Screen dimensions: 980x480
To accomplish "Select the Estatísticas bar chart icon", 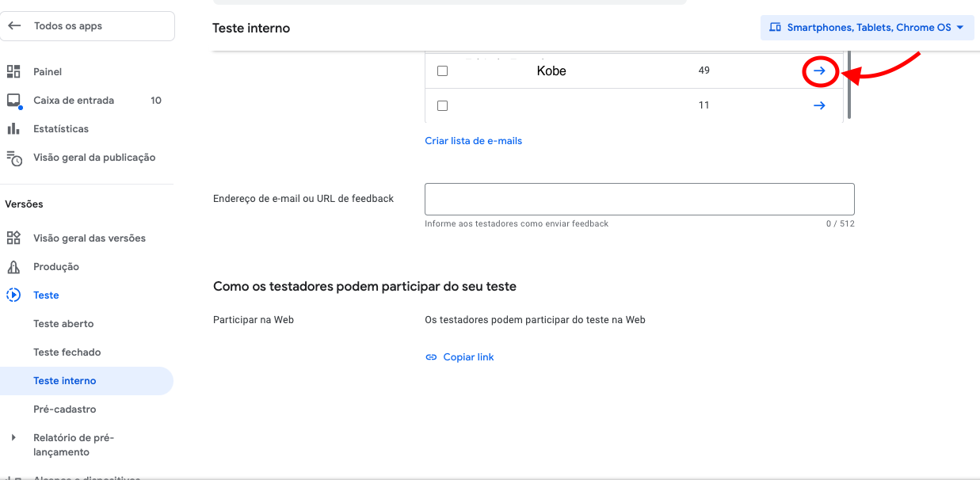I will [13, 128].
